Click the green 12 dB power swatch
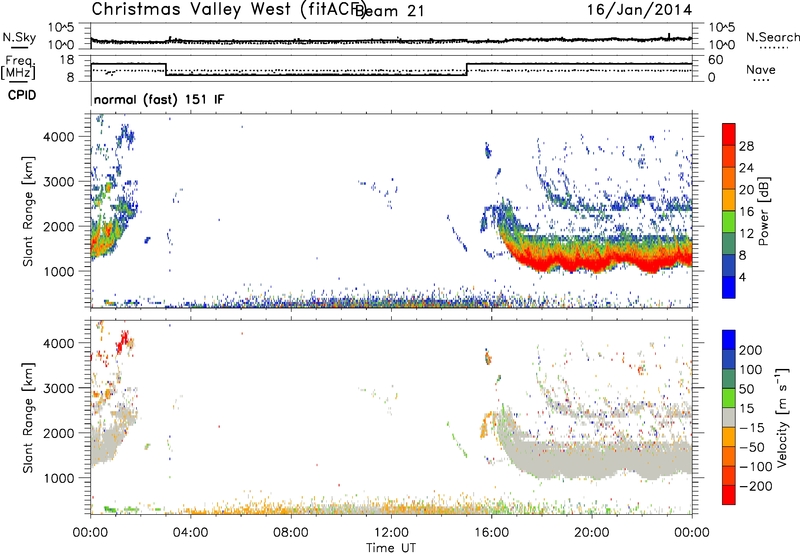Image resolution: width=800 pixels, height=554 pixels. click(729, 222)
